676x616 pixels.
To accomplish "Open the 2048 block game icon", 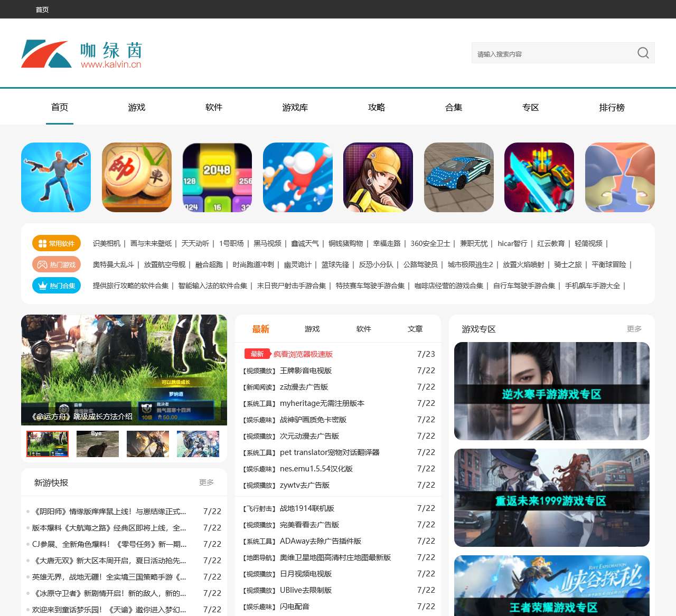I will pos(217,177).
